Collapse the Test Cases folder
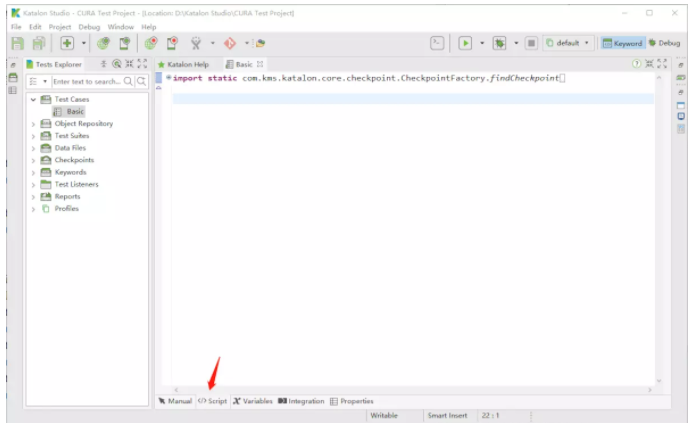Image resolution: width=697 pixels, height=431 pixels. pyautogui.click(x=33, y=100)
